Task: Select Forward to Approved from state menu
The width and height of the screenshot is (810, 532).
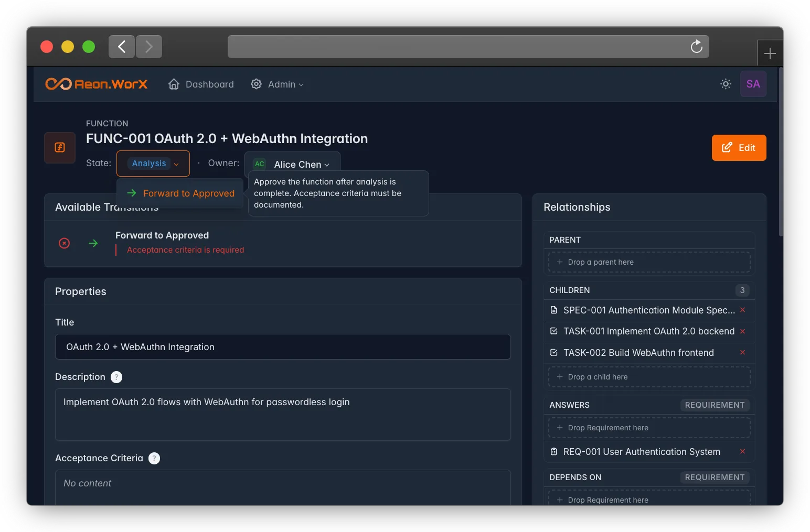Action: point(180,193)
